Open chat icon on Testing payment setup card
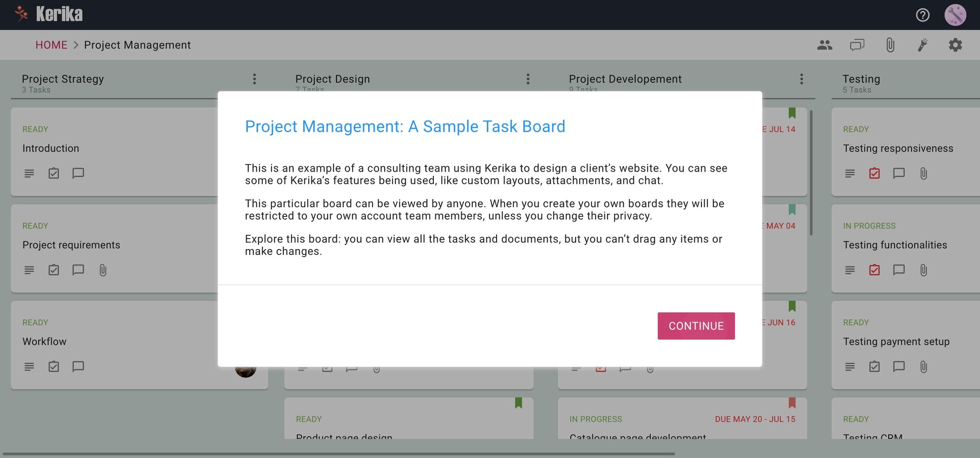Viewport: 980px width, 458px height. [x=899, y=367]
